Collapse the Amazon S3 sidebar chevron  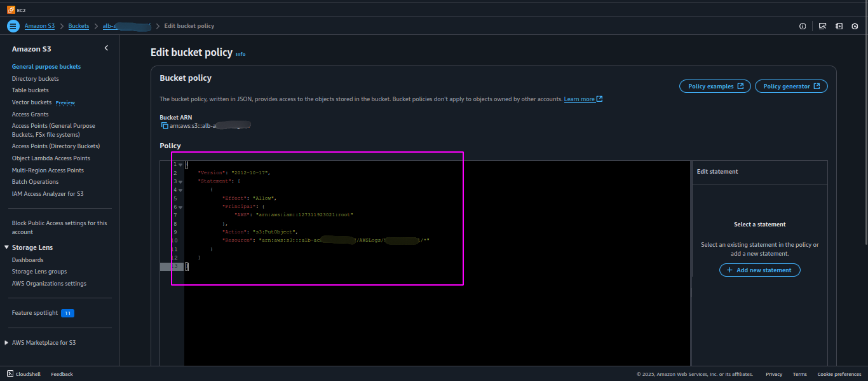pos(106,48)
